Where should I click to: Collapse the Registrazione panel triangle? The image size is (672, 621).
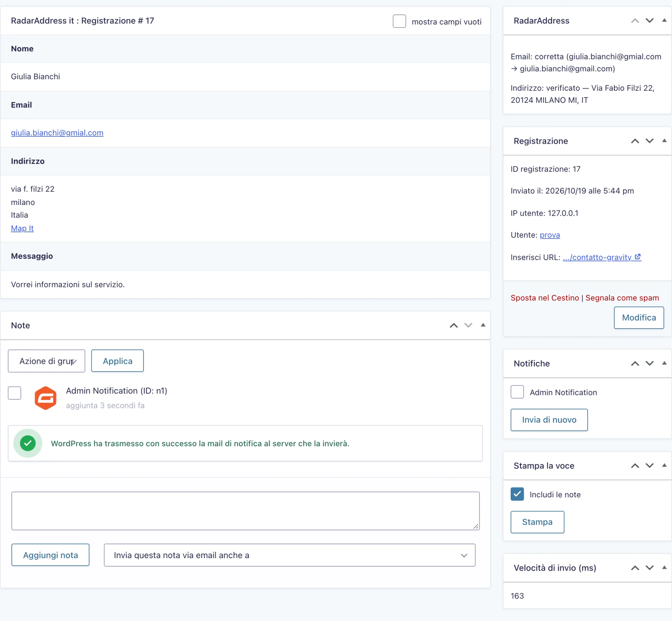tap(664, 141)
